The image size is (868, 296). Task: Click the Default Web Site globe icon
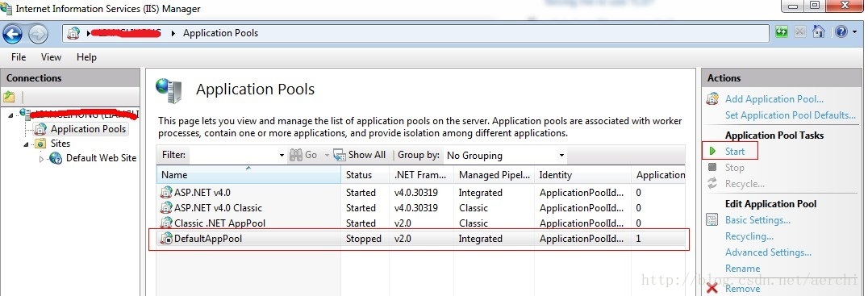pyautogui.click(x=56, y=158)
